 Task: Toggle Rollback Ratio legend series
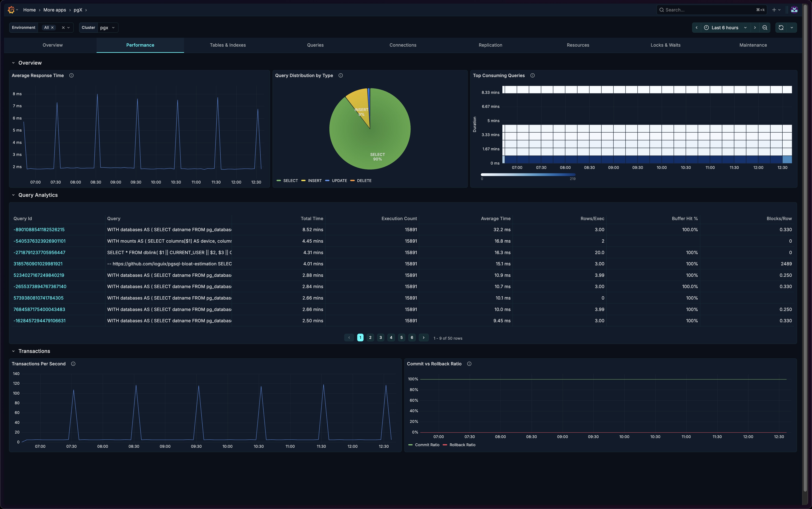coord(462,445)
